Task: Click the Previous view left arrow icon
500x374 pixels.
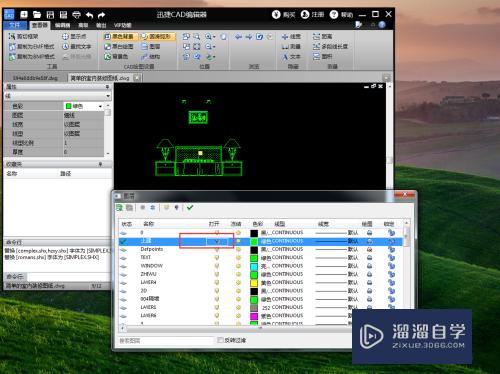Action: point(238,36)
